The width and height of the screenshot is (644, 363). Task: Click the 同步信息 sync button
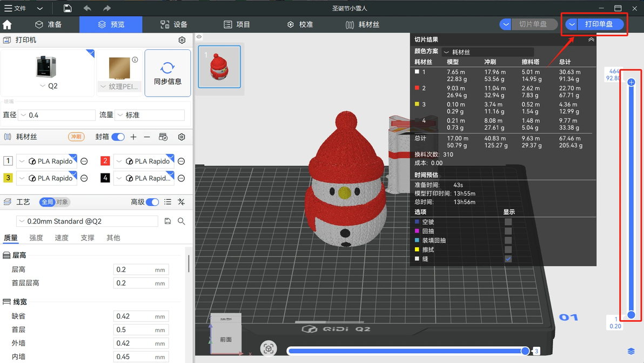(167, 73)
